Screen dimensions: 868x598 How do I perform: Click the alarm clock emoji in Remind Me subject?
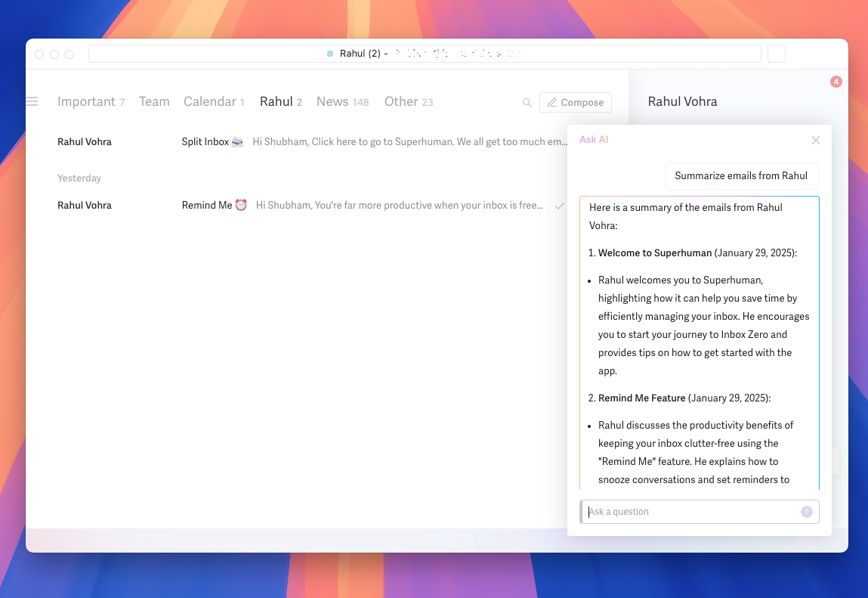click(x=241, y=205)
